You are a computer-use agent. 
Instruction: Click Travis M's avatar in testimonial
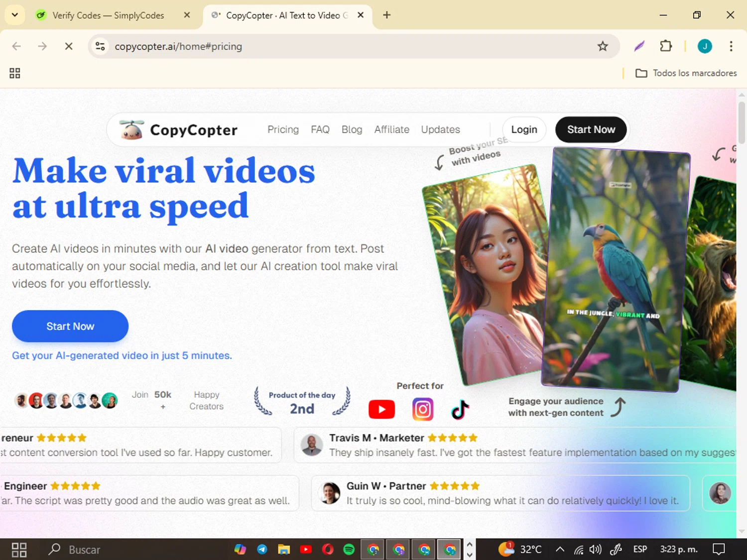coord(312,445)
